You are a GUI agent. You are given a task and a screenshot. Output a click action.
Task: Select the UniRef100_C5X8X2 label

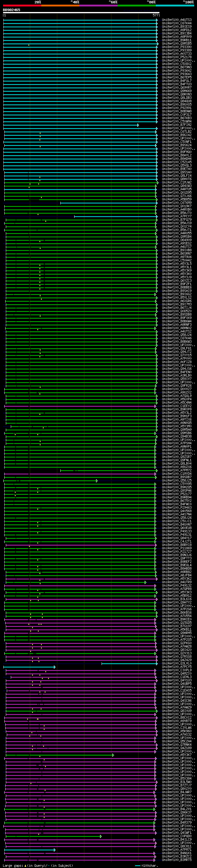click(176, 64)
